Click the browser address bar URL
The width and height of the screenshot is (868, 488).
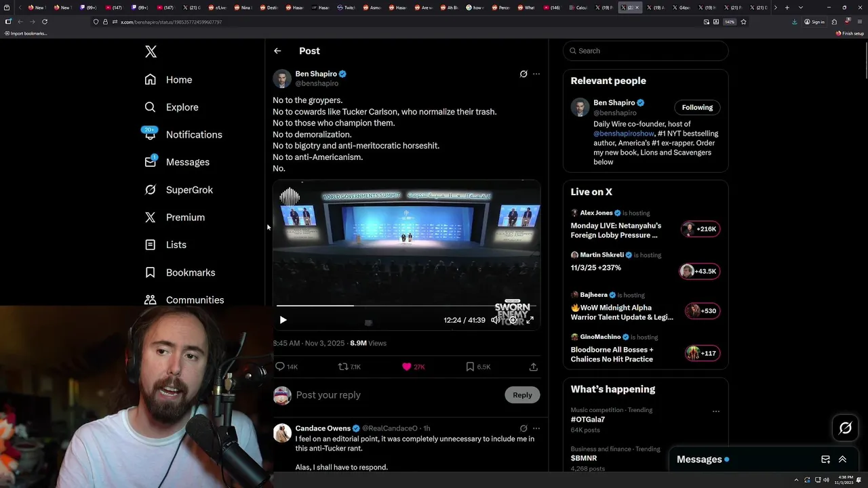pos(171,22)
